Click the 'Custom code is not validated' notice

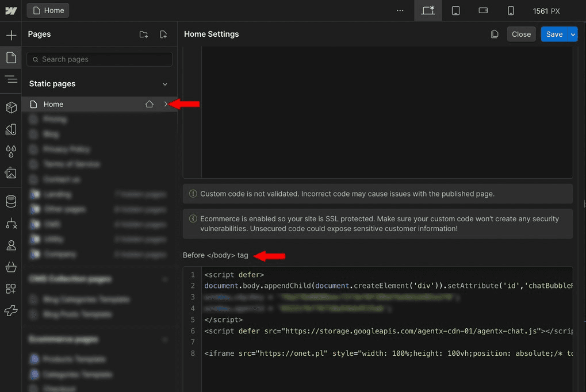click(x=377, y=194)
